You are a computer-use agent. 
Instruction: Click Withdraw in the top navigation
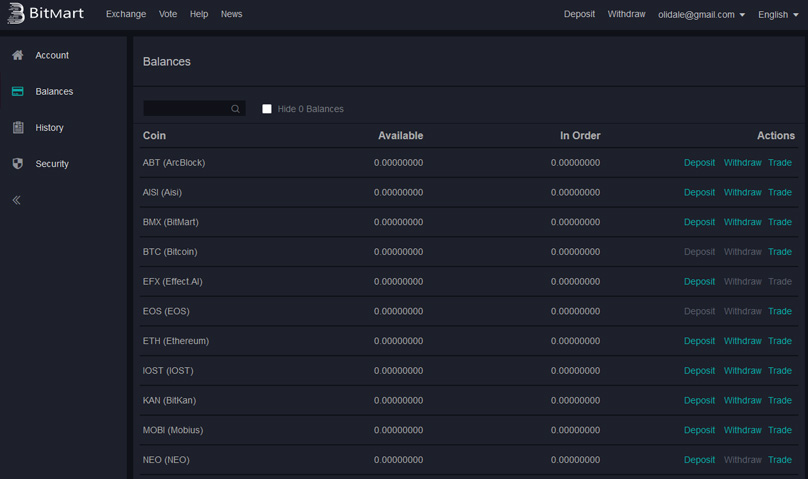point(626,14)
